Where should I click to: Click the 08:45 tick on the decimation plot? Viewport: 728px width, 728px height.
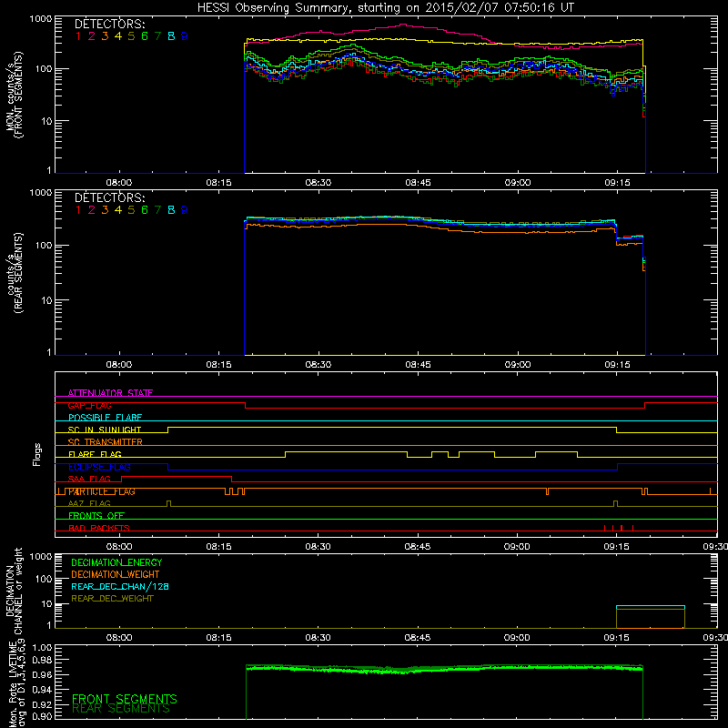pos(418,638)
